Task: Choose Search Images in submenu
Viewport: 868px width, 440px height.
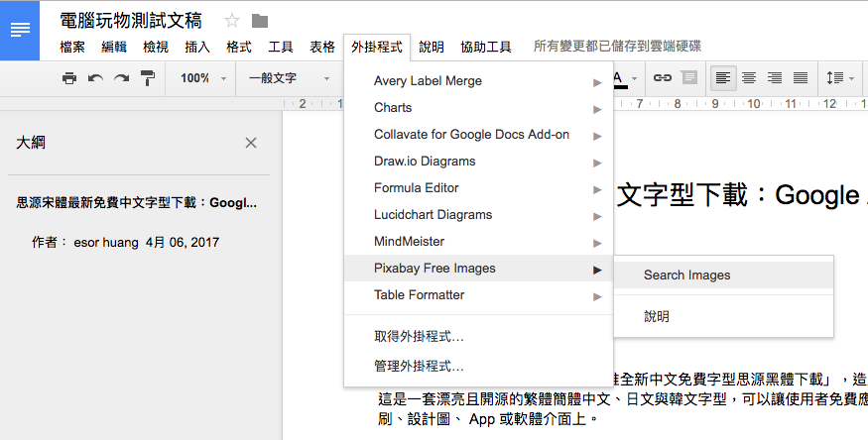Action: 723,275
